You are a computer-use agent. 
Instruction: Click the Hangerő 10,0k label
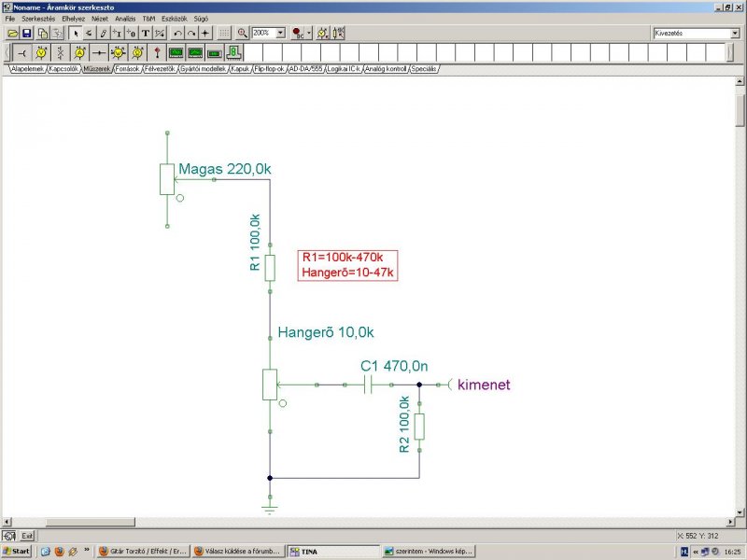pos(326,332)
